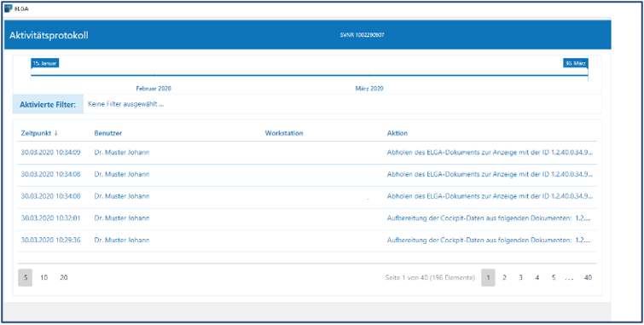Click Dr. Muster Johann in the 10:32:01 row
644x325 pixels.
coord(122,218)
